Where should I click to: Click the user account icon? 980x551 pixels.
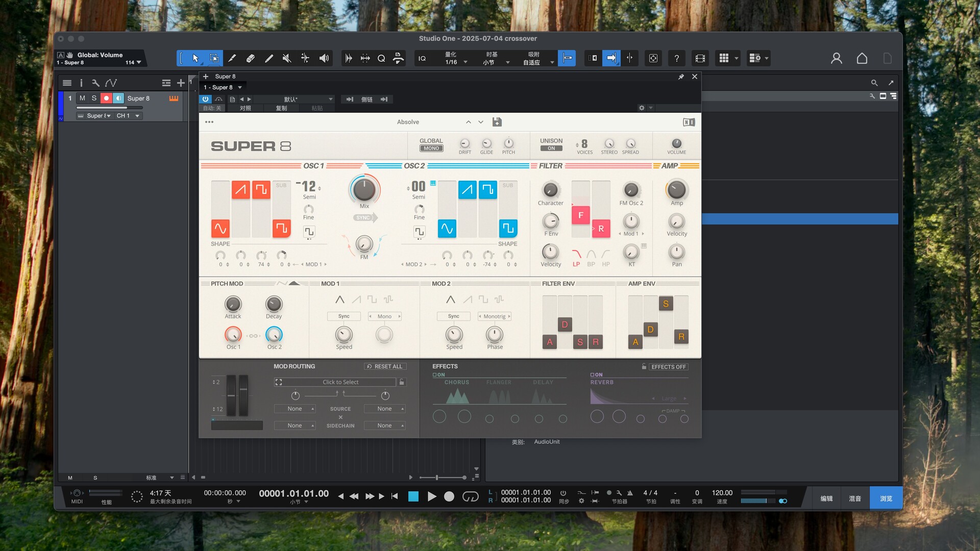click(x=836, y=58)
